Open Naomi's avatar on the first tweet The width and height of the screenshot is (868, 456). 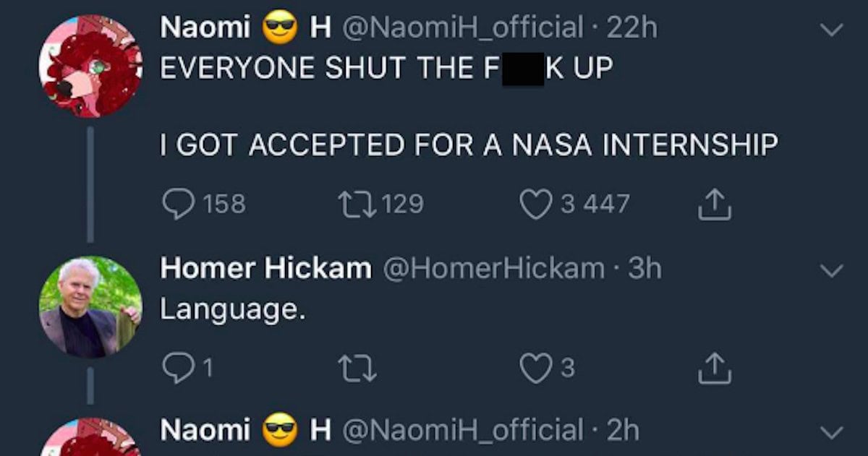point(90,65)
